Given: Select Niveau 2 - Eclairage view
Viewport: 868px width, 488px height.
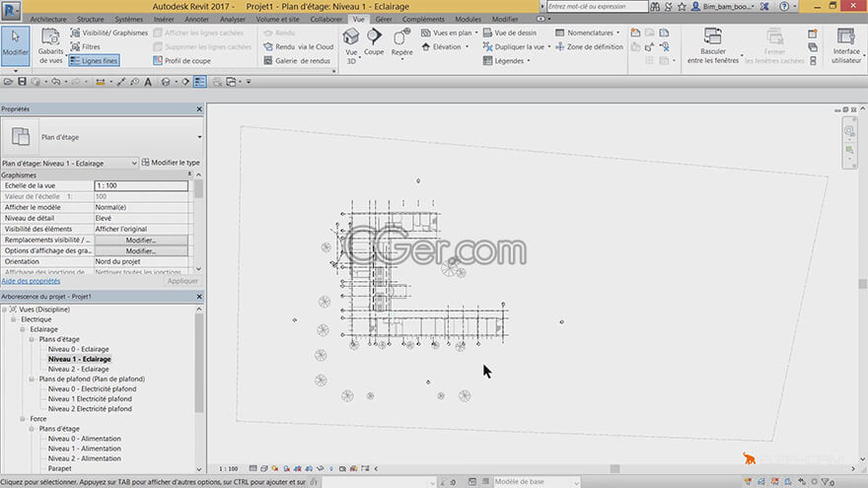Looking at the screenshot, I should point(79,369).
